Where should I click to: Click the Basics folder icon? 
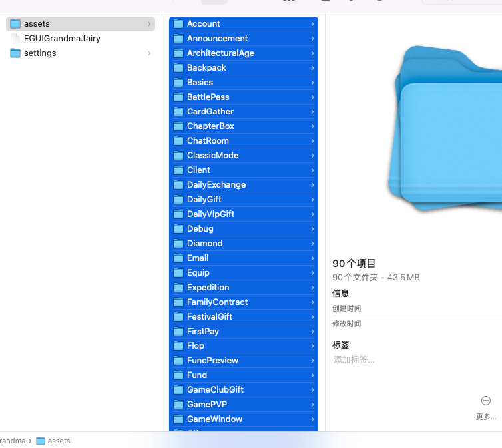(178, 83)
